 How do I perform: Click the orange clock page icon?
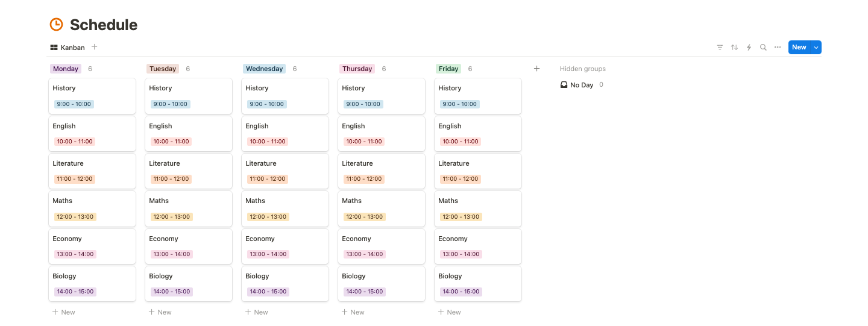click(x=56, y=25)
